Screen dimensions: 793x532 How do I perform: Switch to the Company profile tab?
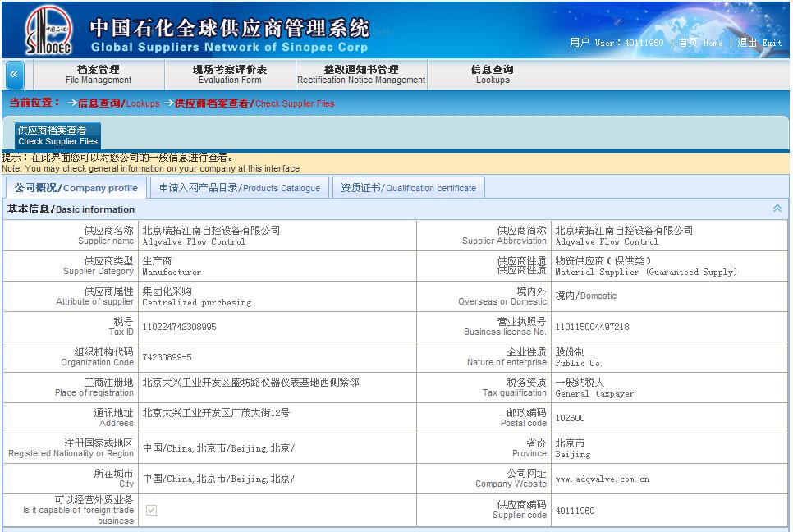pyautogui.click(x=76, y=188)
